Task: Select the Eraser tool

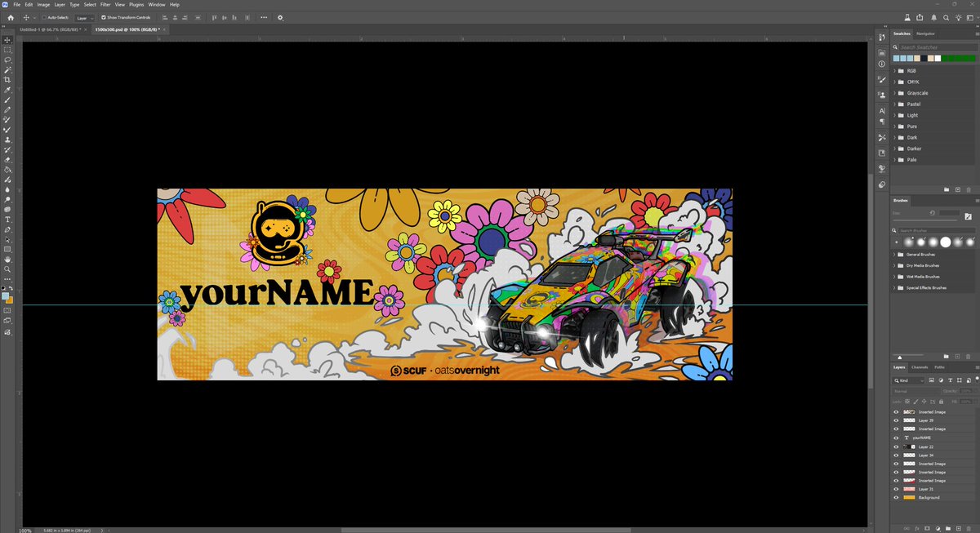Action: pyautogui.click(x=7, y=159)
